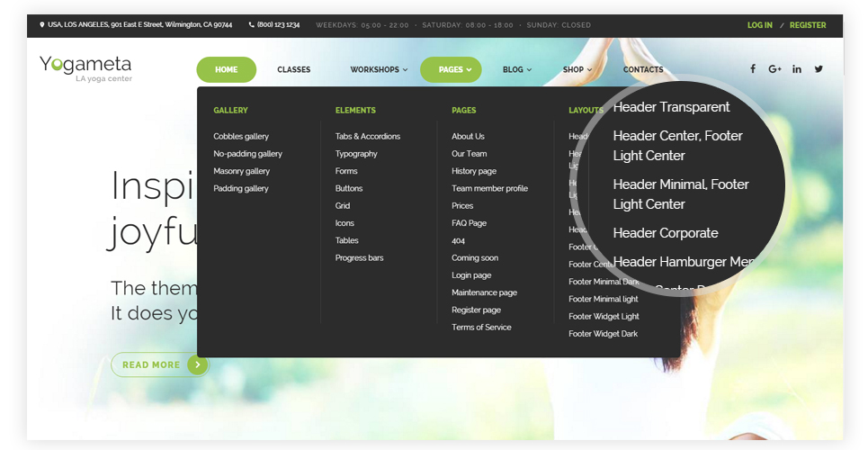Select Footer Minimal light layout

coord(604,300)
